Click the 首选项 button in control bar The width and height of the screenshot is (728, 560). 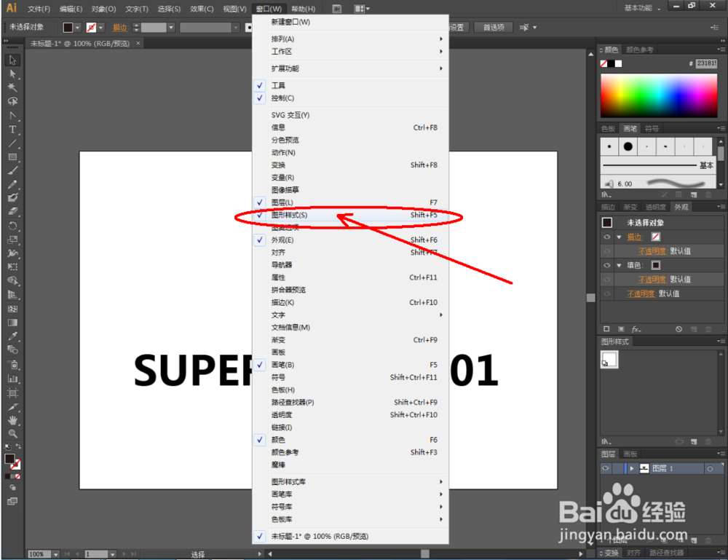(494, 28)
